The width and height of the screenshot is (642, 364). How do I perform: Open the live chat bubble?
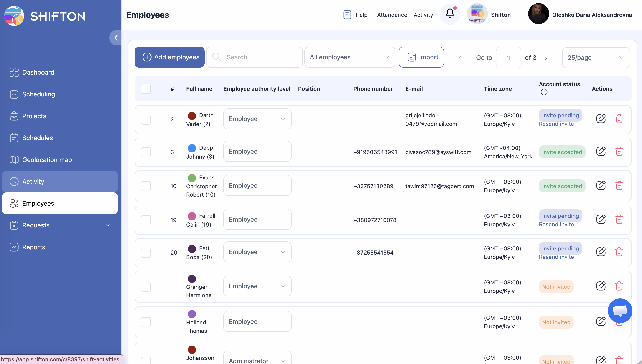(620, 311)
